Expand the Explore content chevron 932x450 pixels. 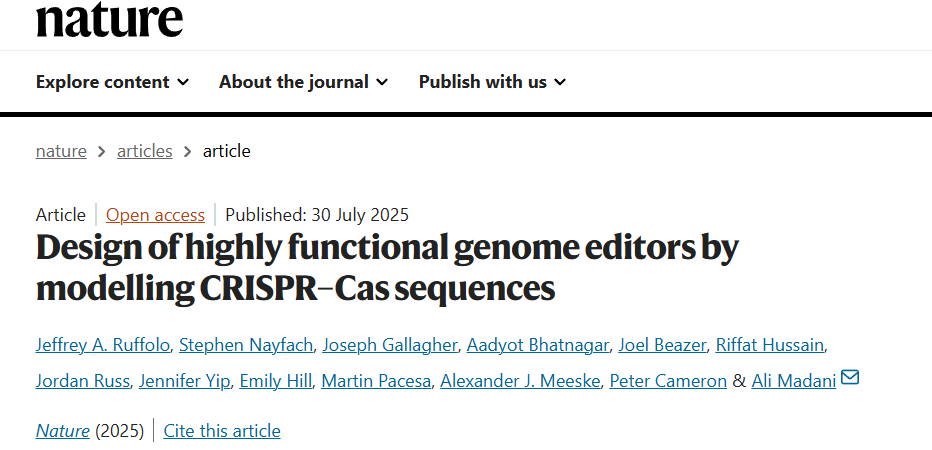click(x=184, y=82)
